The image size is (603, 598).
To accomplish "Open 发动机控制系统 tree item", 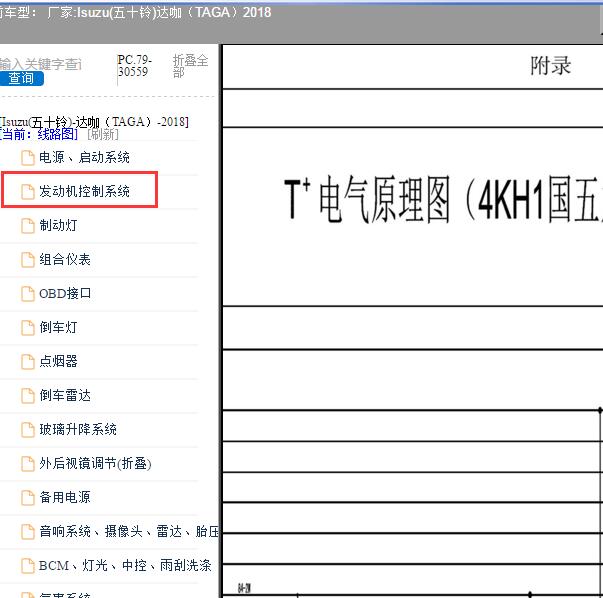I will pyautogui.click(x=84, y=191).
